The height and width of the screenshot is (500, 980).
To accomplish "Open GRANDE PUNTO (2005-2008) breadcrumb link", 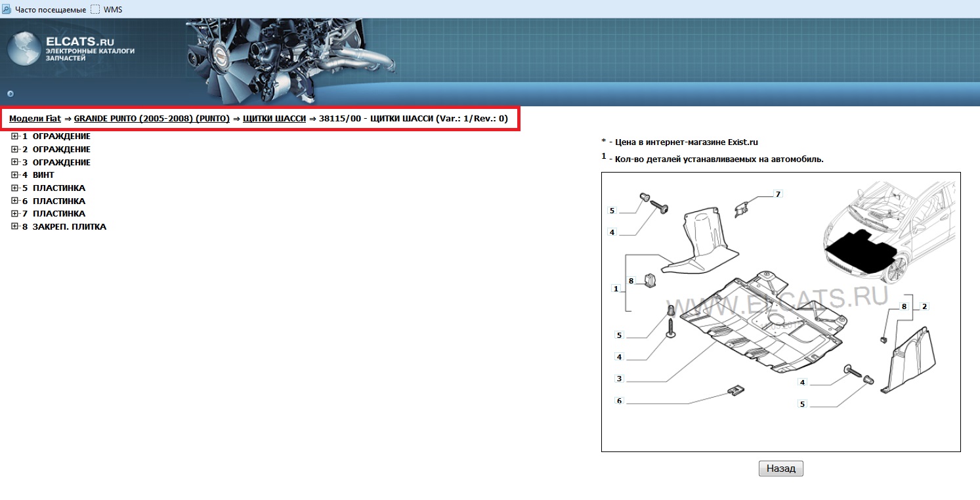I will pyautogui.click(x=152, y=119).
